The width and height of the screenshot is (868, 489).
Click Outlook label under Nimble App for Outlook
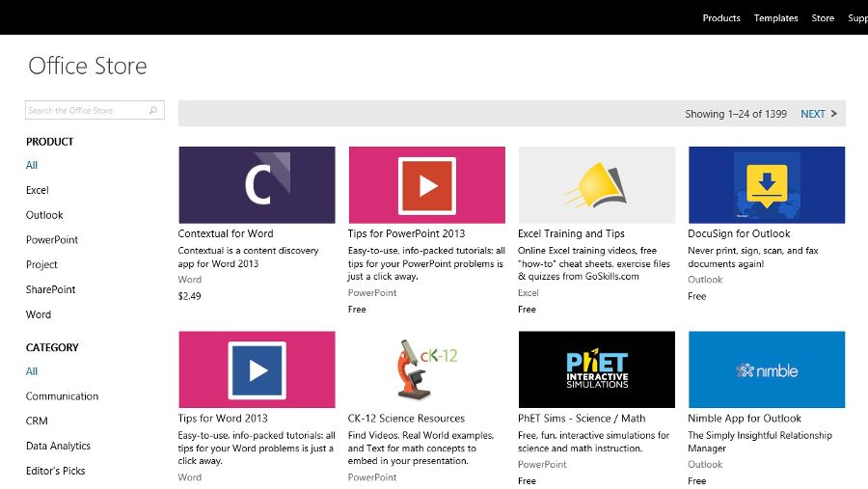pos(705,464)
